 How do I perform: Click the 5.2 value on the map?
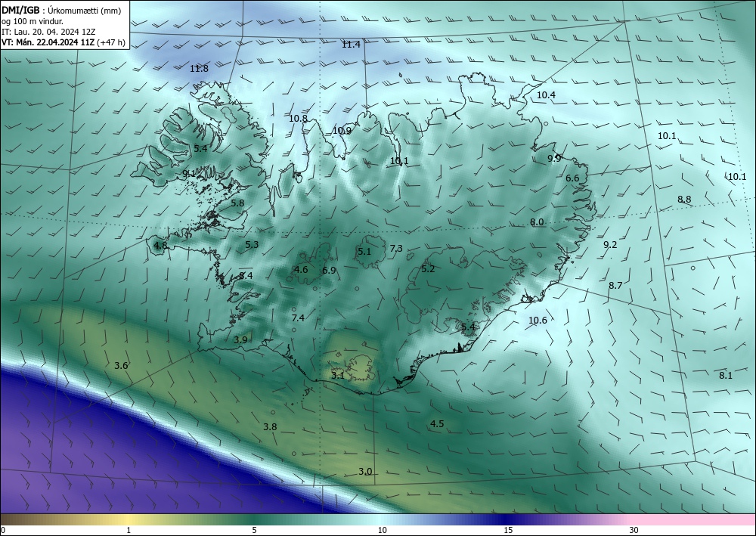pyautogui.click(x=428, y=268)
